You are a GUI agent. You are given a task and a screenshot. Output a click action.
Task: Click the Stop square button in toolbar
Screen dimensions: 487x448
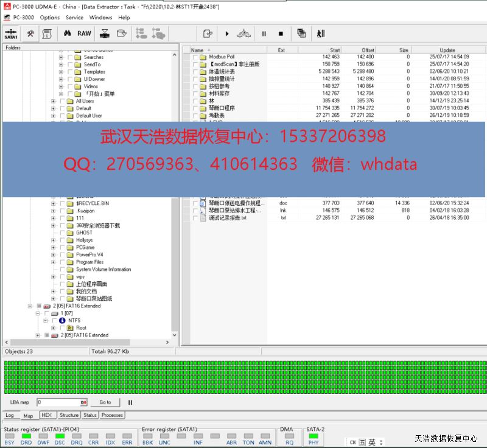point(281,34)
